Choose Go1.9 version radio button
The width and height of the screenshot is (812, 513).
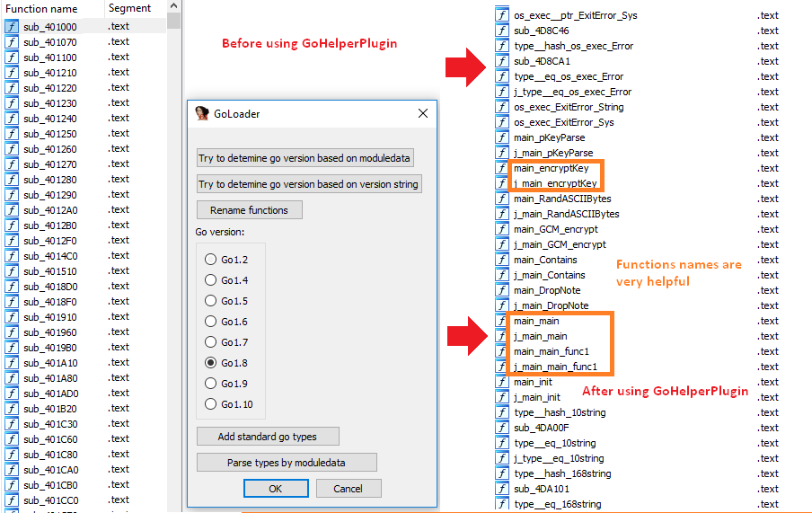(210, 384)
